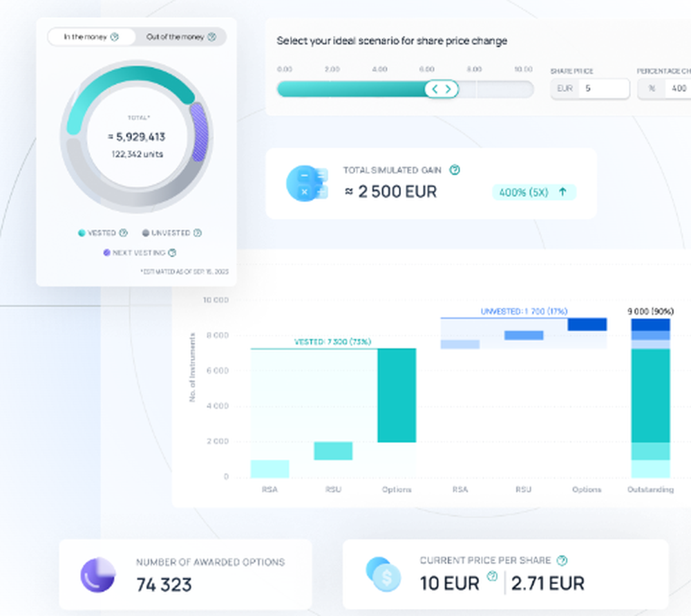Click the Outstanding axis label

tap(650, 489)
